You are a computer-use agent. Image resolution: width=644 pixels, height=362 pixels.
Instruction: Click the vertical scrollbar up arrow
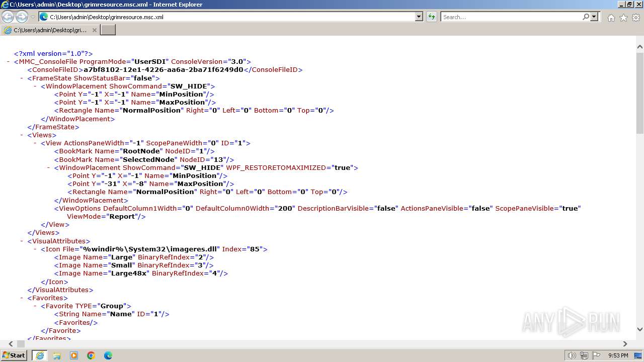pos(639,47)
